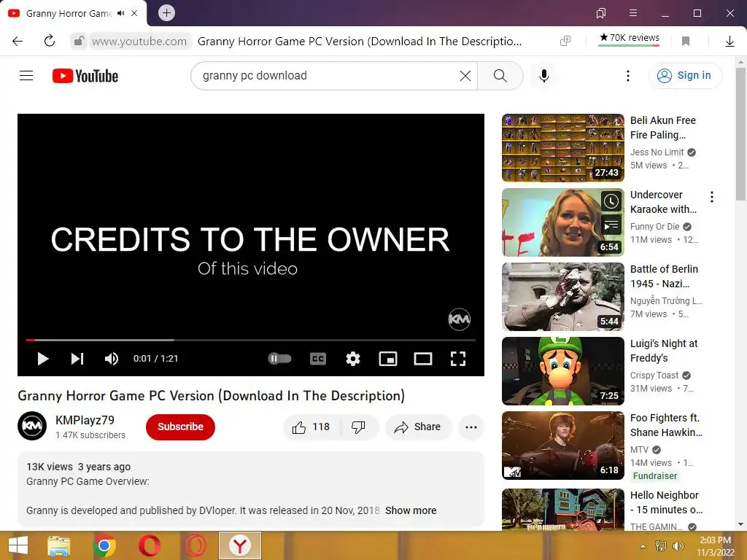Screen dimensions: 747x560
Task: Open a new browser tab
Action: click(166, 13)
